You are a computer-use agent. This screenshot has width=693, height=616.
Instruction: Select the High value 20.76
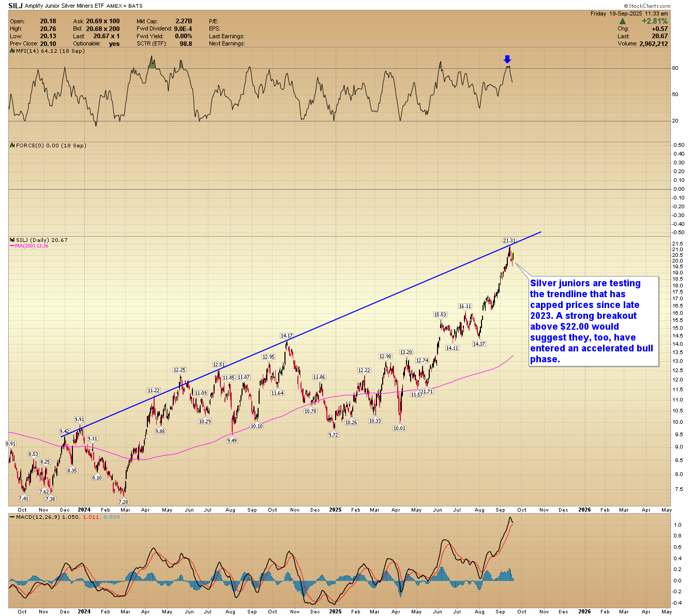pyautogui.click(x=48, y=29)
